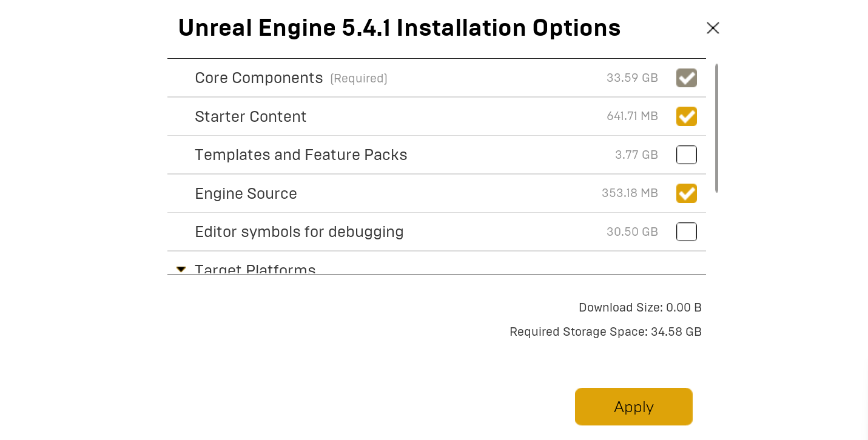Select the Starter Content label
This screenshot has width=868, height=440.
(x=251, y=116)
